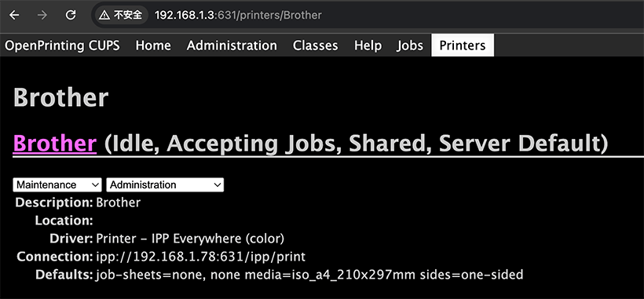Open the Administration navigation tab

[x=232, y=45]
